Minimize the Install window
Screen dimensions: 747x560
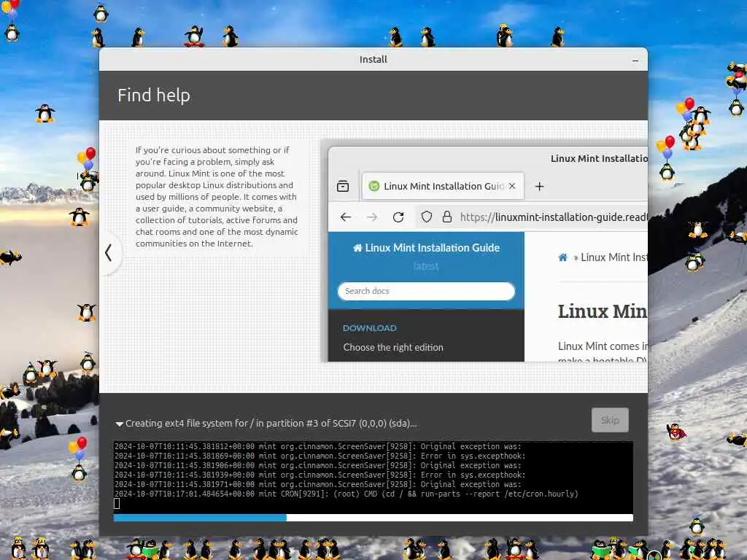[x=635, y=61]
